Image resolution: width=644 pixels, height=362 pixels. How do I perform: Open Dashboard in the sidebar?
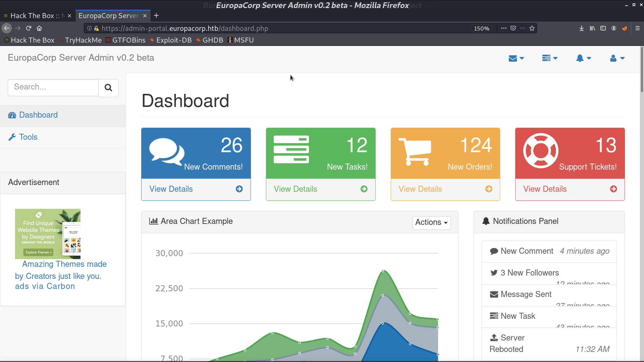tap(63, 115)
